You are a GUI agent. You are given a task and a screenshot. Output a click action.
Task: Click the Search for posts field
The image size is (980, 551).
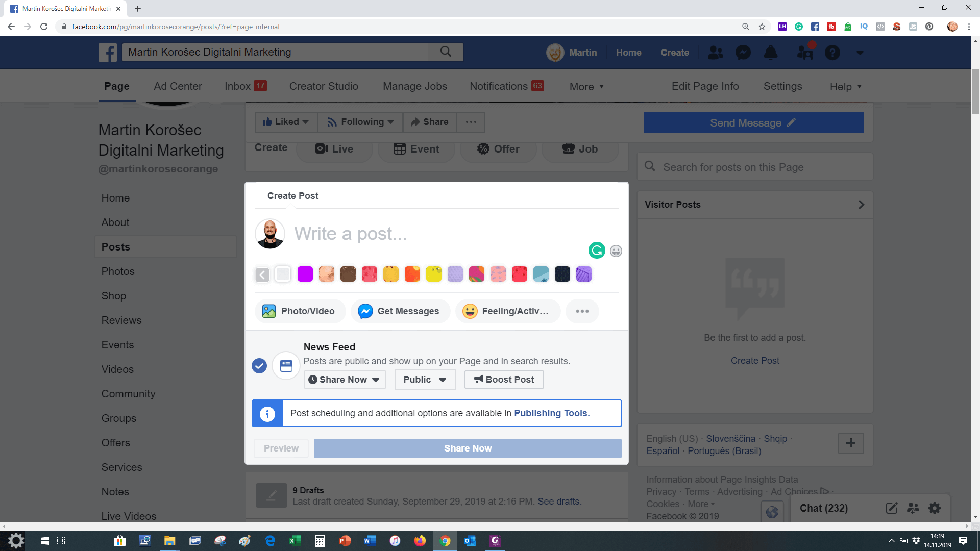[755, 167]
